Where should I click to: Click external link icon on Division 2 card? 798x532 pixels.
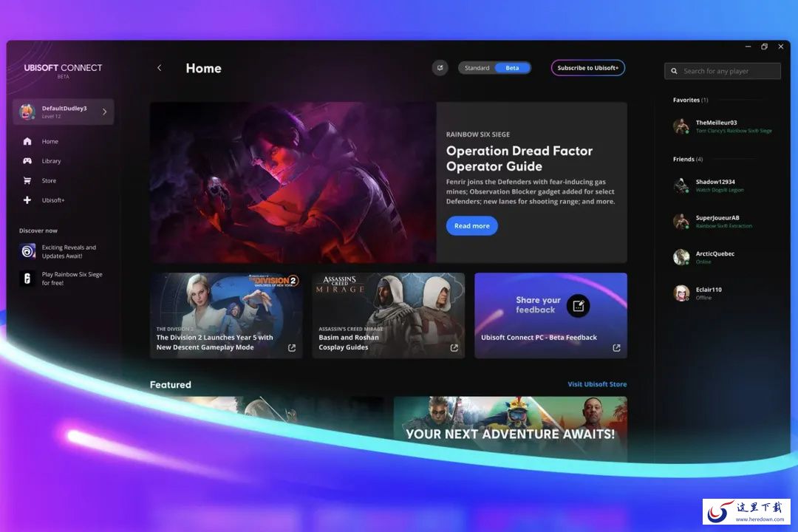(292, 348)
